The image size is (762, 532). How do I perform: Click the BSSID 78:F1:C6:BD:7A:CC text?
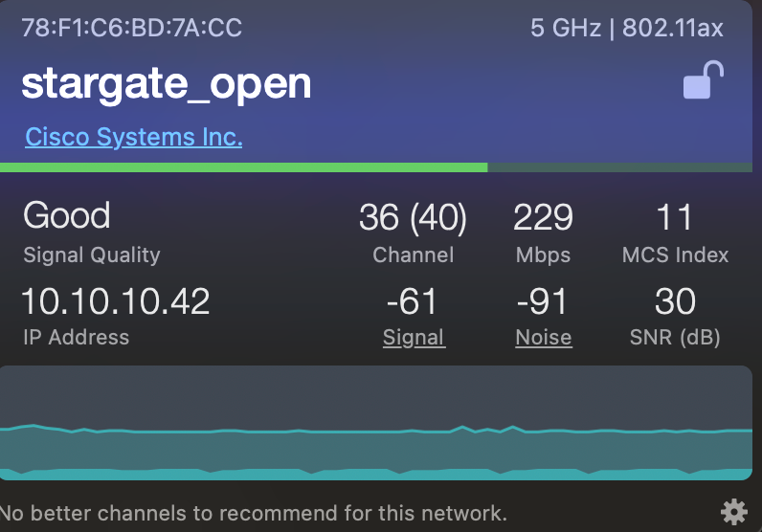pyautogui.click(x=132, y=28)
